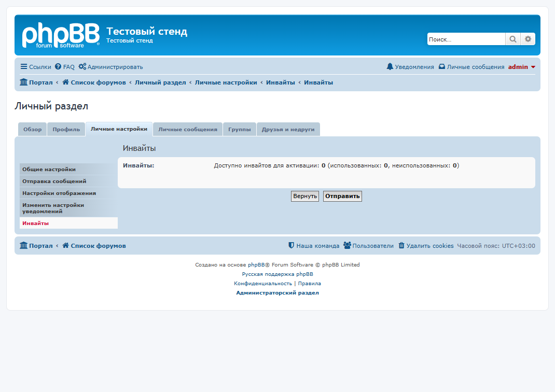
Task: Open Русская поддержка phpBB link
Action: point(277,274)
